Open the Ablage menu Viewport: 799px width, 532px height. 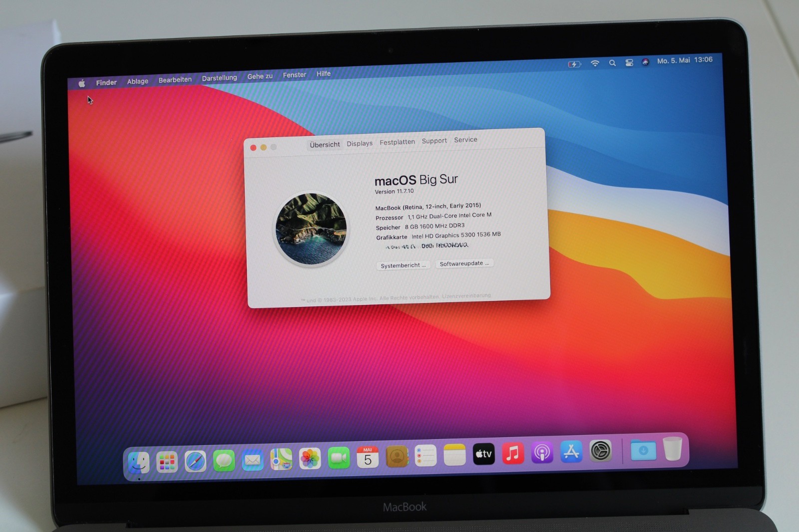tap(137, 81)
